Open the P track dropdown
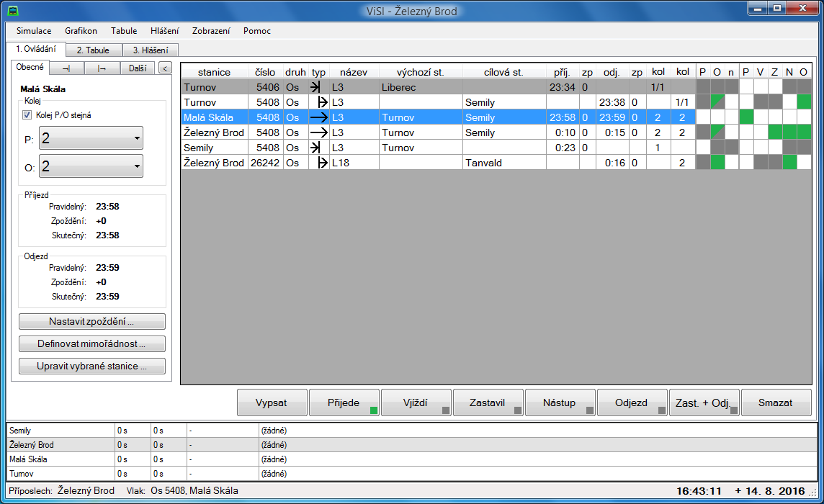 click(x=91, y=138)
